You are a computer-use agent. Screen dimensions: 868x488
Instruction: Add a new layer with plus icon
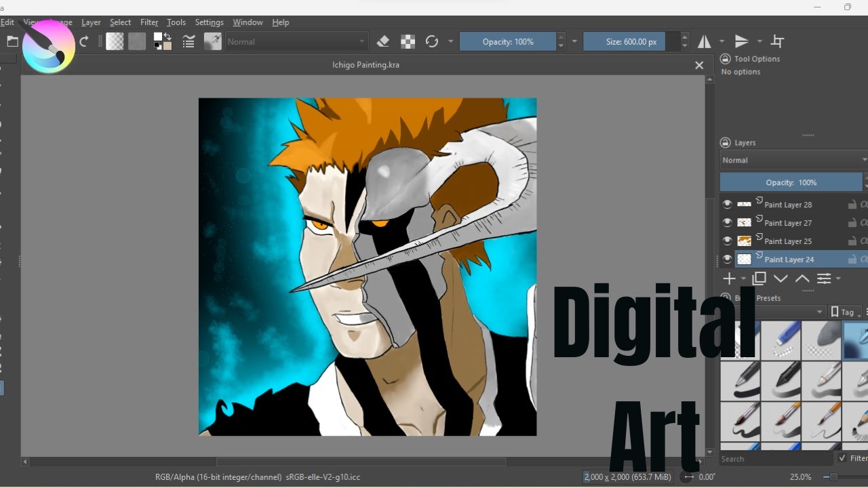(x=729, y=279)
